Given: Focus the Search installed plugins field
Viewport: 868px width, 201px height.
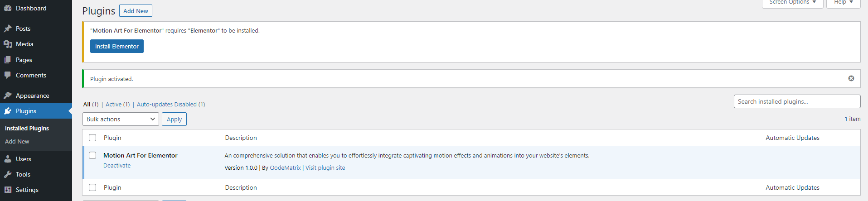Looking at the screenshot, I should click(x=797, y=101).
